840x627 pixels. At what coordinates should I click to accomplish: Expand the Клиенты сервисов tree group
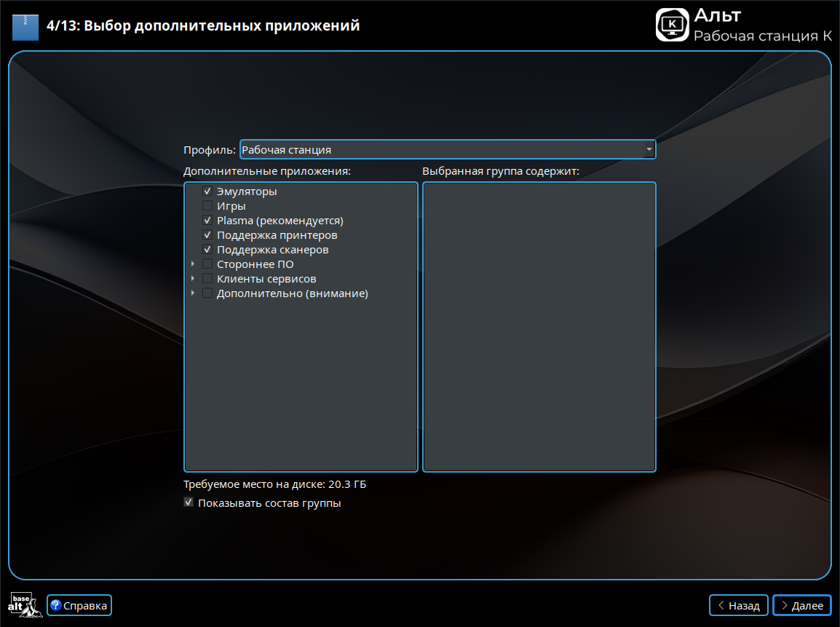(x=193, y=279)
